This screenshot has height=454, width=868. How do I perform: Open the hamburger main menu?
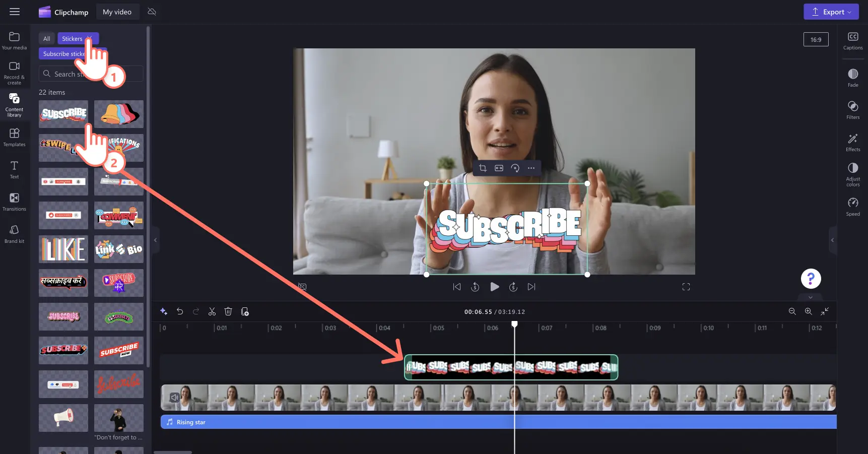15,12
